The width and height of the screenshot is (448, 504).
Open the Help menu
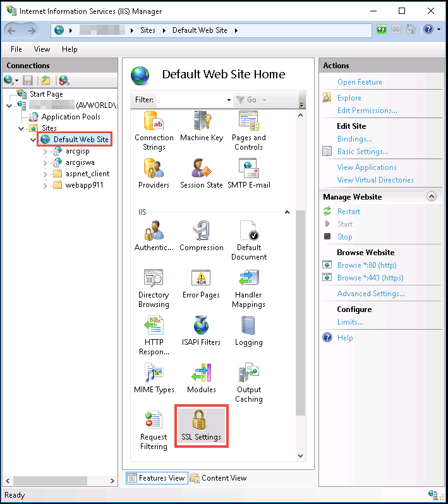tap(70, 49)
